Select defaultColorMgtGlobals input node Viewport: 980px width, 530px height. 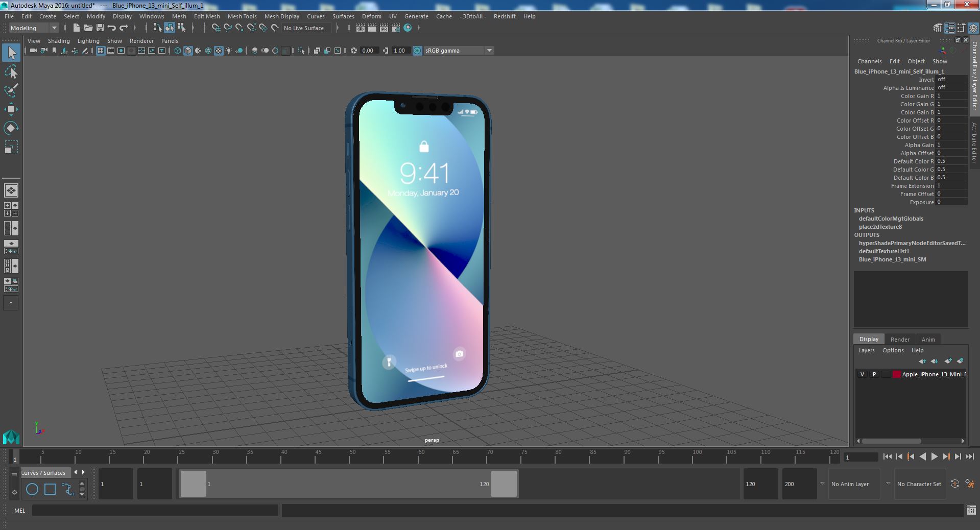[x=891, y=219]
